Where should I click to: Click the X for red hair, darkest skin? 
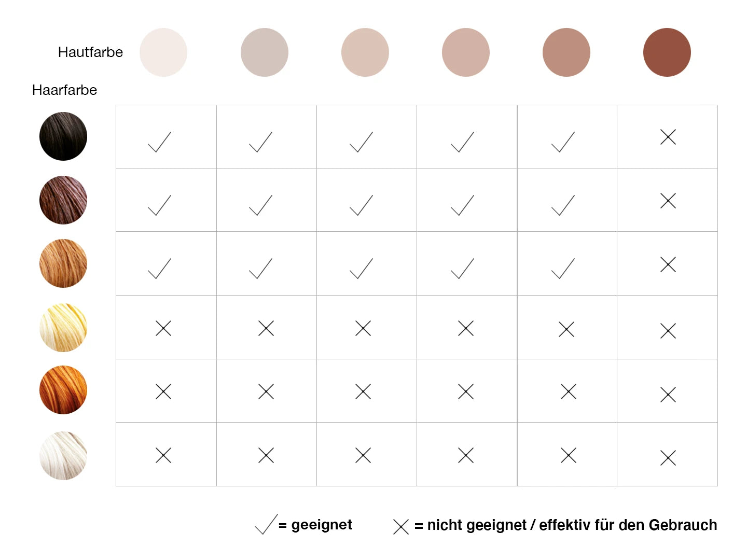point(668,395)
